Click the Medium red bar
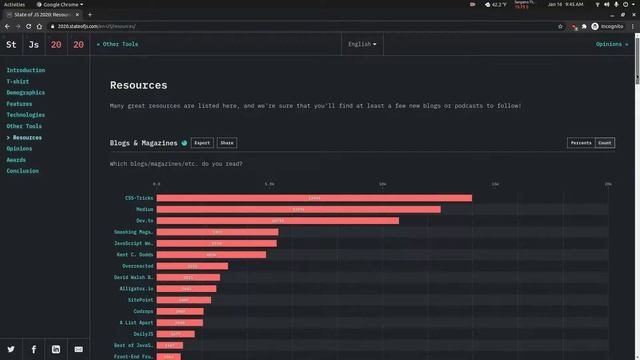The image size is (640, 360). [x=299, y=209]
